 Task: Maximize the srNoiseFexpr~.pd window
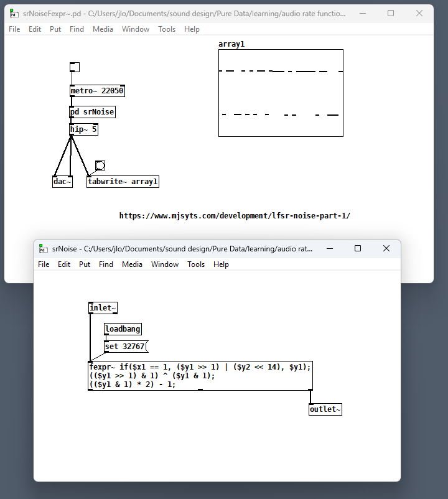(x=391, y=13)
